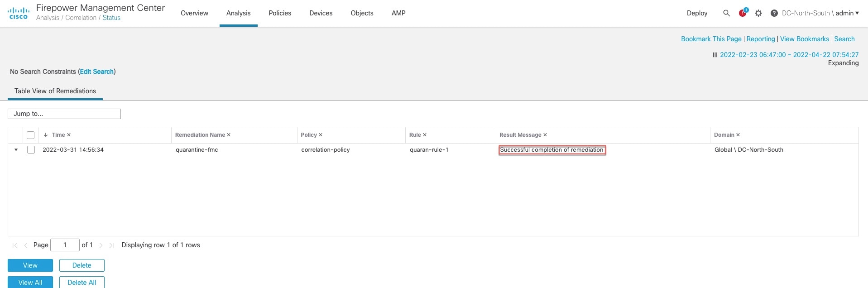Viewport: 868px width, 288px height.
Task: Click the page number input field
Action: click(x=65, y=245)
